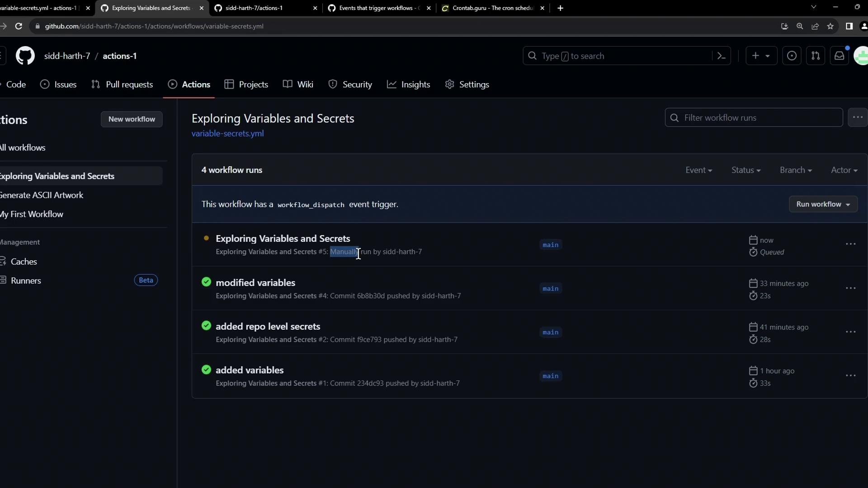Open notifications inbox icon

coord(839,56)
